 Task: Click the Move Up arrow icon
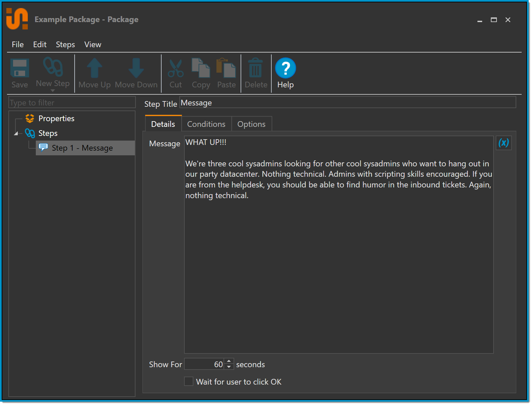point(94,68)
